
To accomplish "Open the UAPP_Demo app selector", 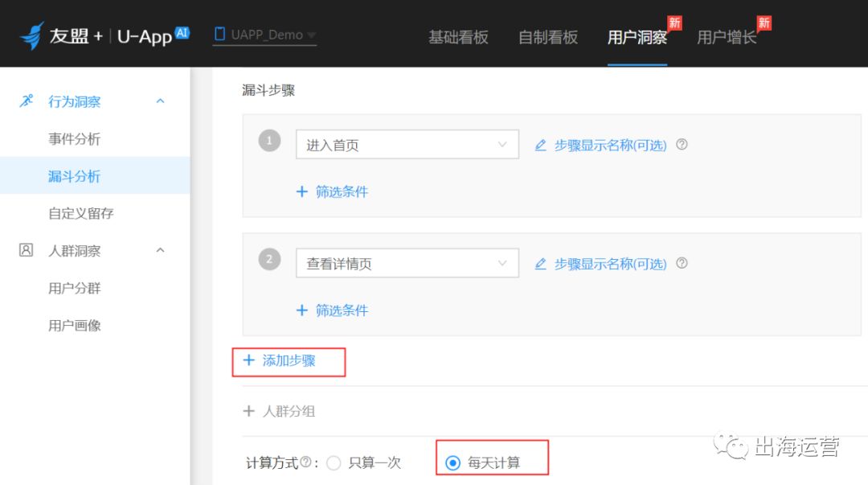I will click(x=265, y=35).
